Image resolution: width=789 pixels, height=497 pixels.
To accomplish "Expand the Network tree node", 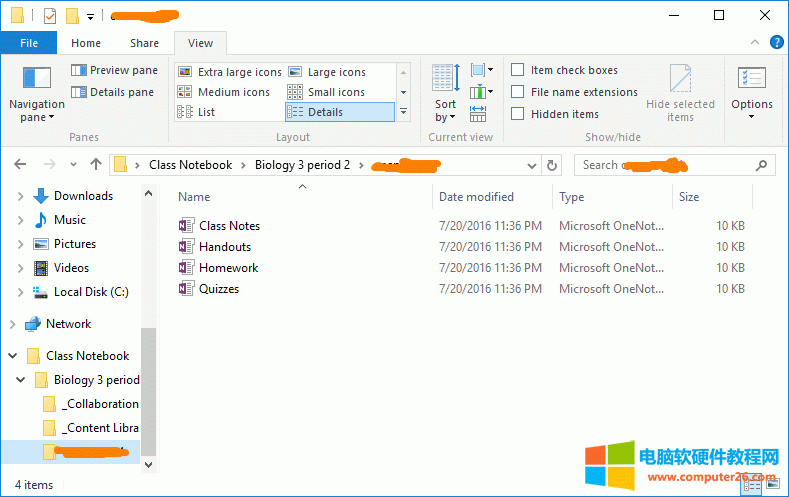I will [12, 324].
